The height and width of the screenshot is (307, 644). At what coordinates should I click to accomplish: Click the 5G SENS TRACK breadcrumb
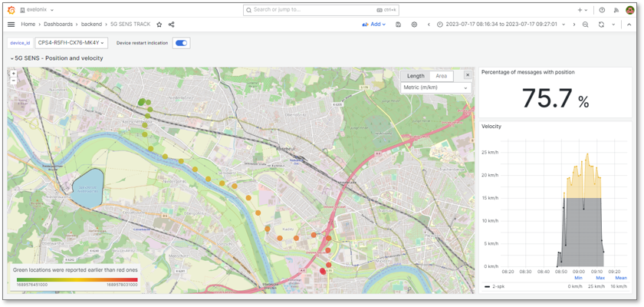[130, 25]
